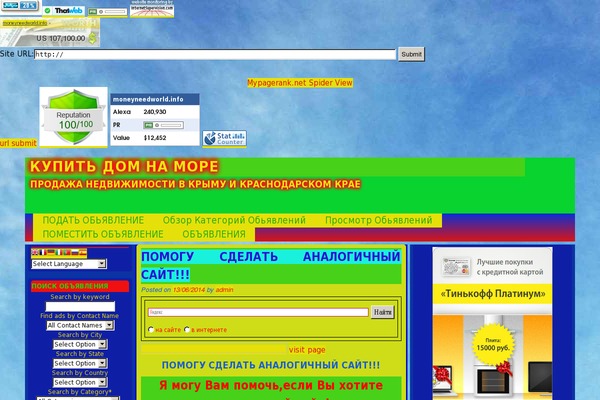Image resolution: width=600 pixels, height=400 pixels.
Task: Click the Site URL input field
Action: click(x=215, y=54)
